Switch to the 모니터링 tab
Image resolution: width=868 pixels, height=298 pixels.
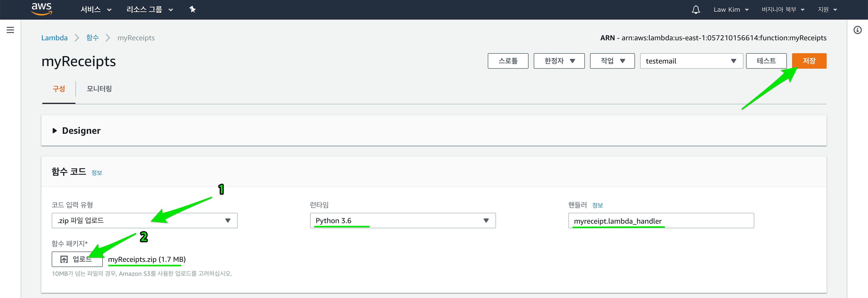pos(99,89)
